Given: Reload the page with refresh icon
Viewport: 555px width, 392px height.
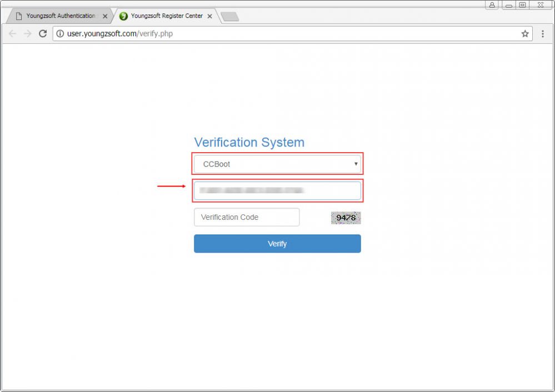Looking at the screenshot, I should [x=43, y=34].
